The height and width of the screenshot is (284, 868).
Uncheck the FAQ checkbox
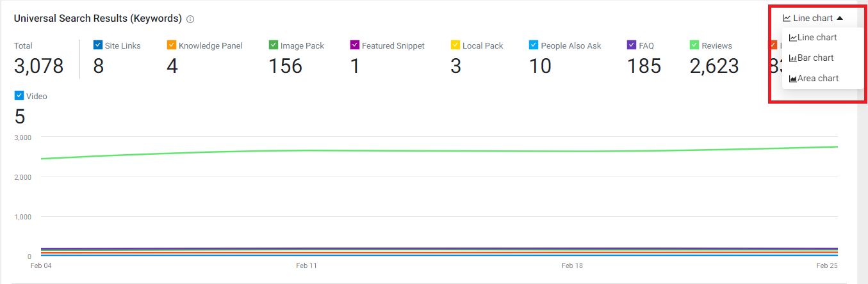[632, 45]
